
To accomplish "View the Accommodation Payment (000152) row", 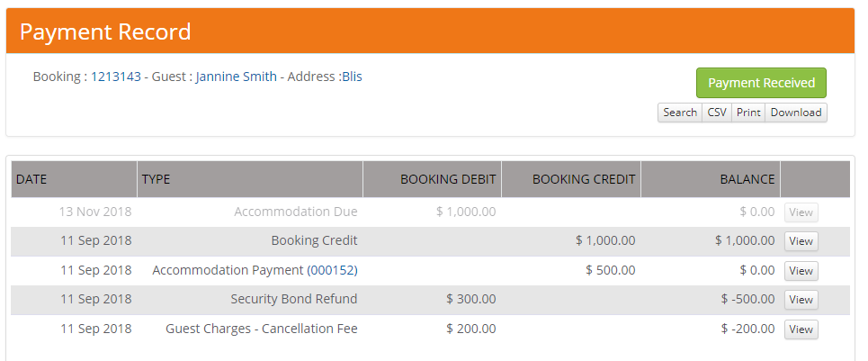I will pos(801,271).
